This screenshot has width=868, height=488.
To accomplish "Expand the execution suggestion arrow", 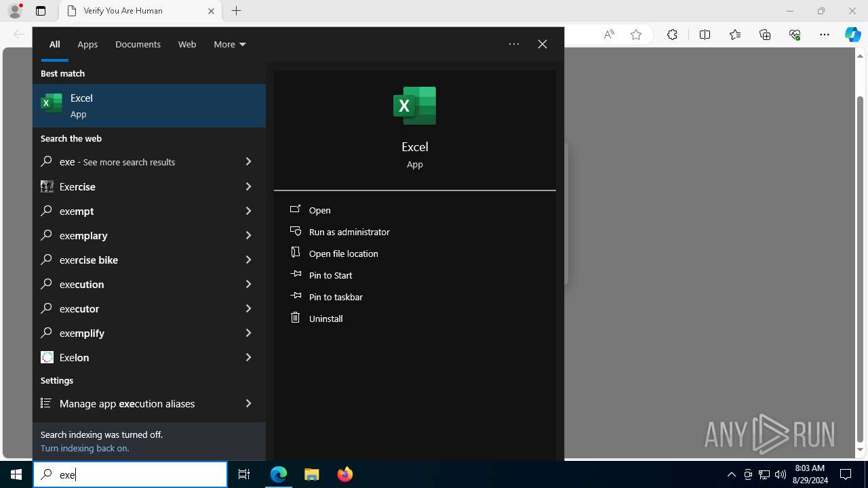I will pyautogui.click(x=248, y=284).
